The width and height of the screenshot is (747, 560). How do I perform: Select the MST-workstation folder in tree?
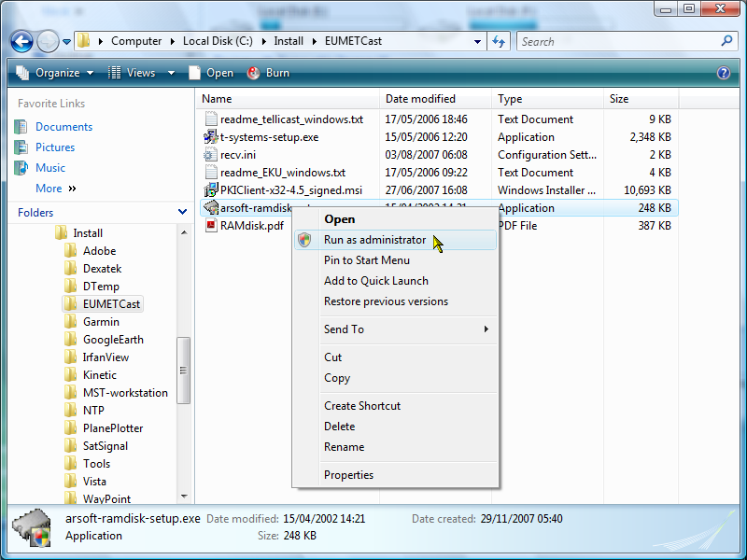(125, 392)
